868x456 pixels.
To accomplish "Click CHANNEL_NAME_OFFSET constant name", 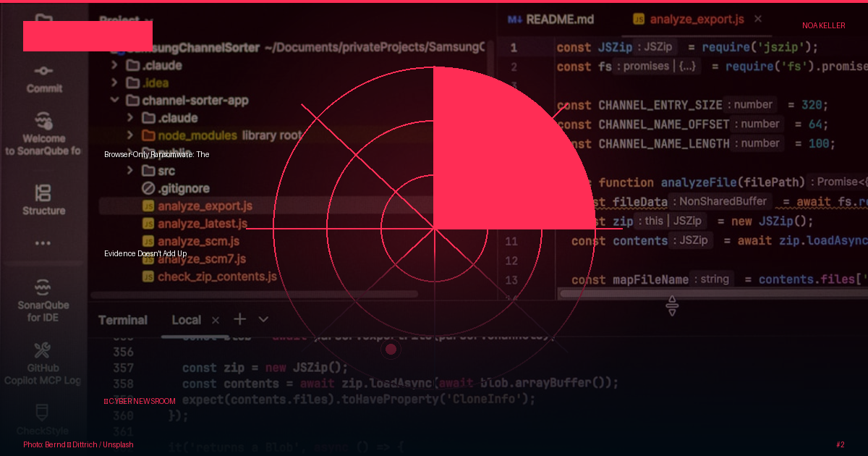I will (663, 124).
